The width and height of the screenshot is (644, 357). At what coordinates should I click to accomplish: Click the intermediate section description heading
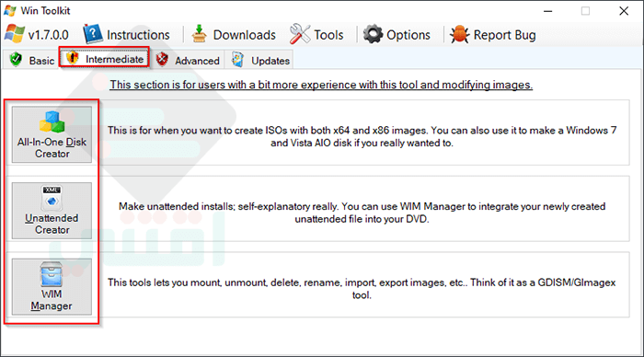(x=321, y=85)
